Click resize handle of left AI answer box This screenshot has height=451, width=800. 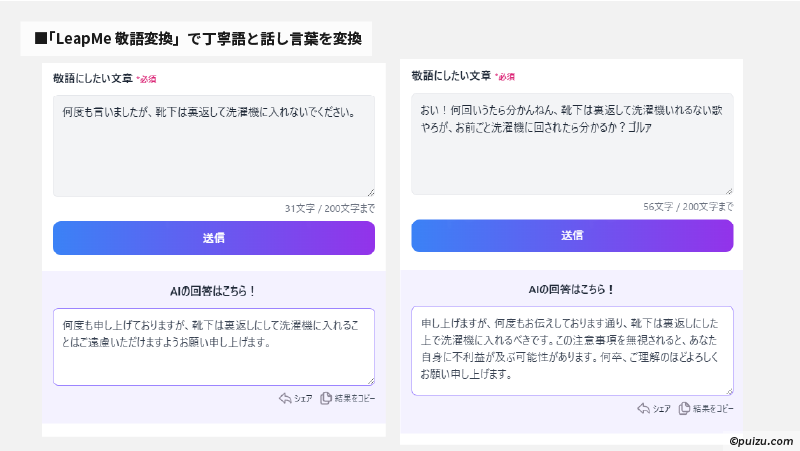[370, 381]
